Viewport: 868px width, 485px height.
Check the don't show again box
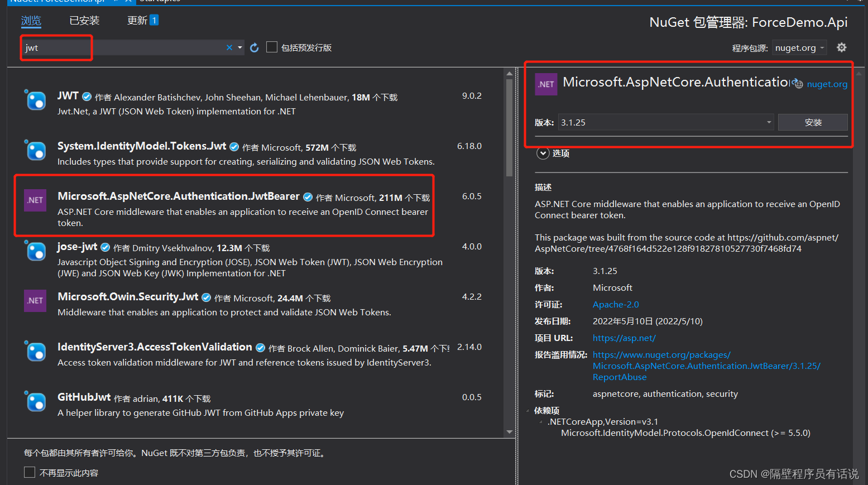coord(30,473)
